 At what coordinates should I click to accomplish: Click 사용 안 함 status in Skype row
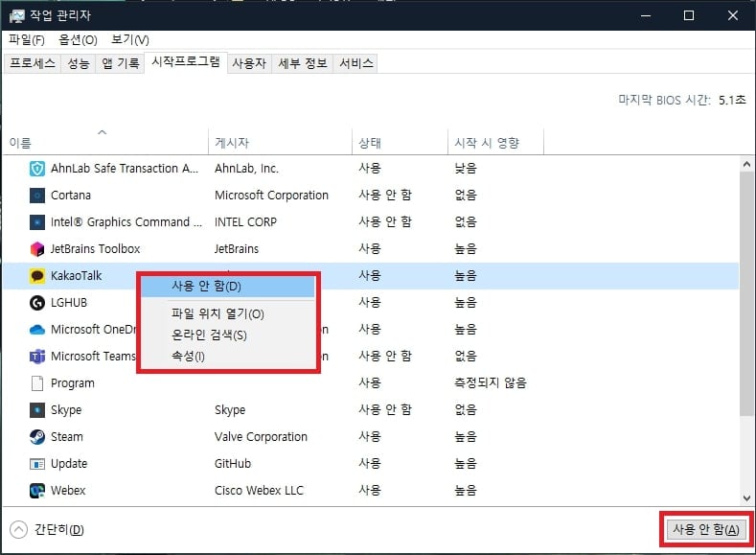[385, 410]
